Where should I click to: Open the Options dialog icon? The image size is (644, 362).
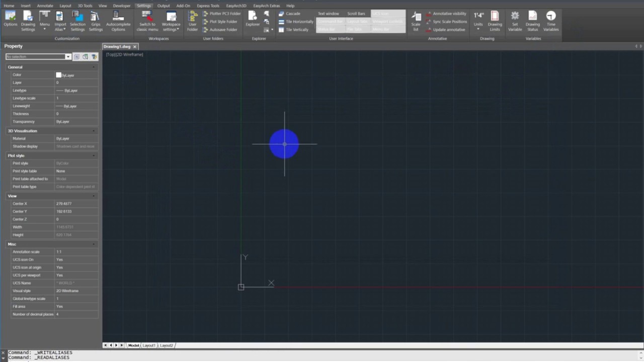pos(10,20)
